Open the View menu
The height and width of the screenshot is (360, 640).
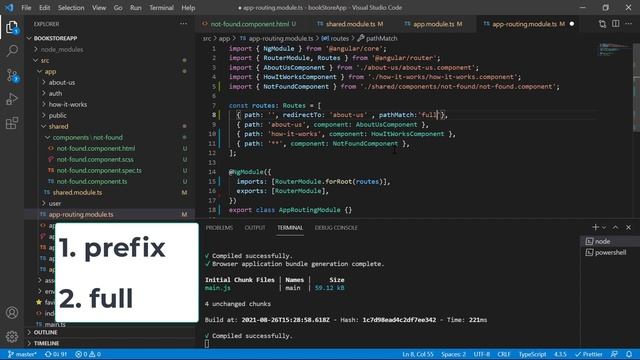(x=99, y=7)
